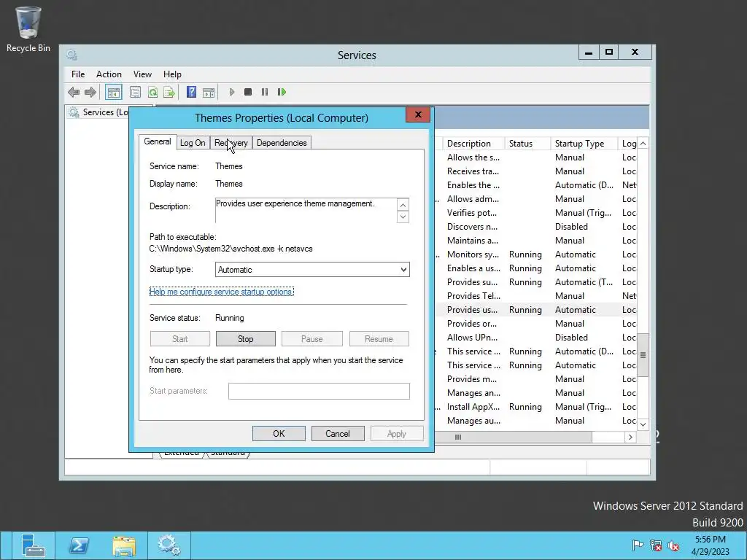The width and height of the screenshot is (747, 560).
Task: Open the File menu
Action: pyautogui.click(x=78, y=74)
